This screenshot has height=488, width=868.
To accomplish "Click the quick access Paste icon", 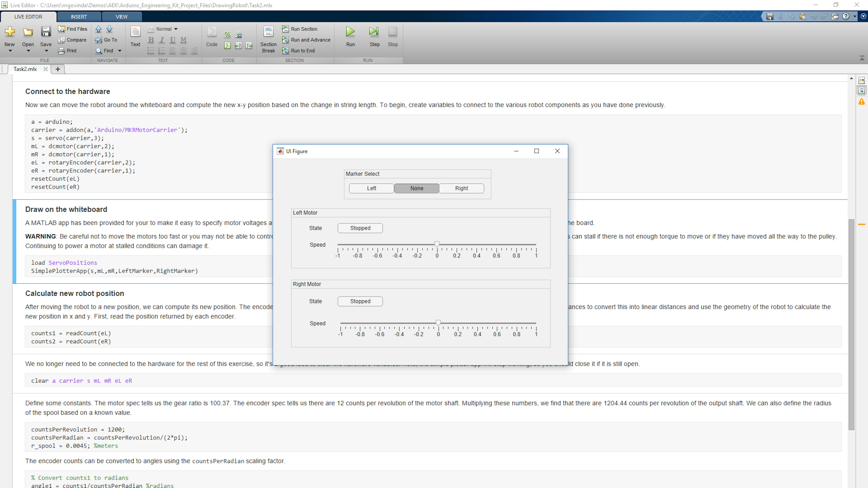I will coord(803,16).
